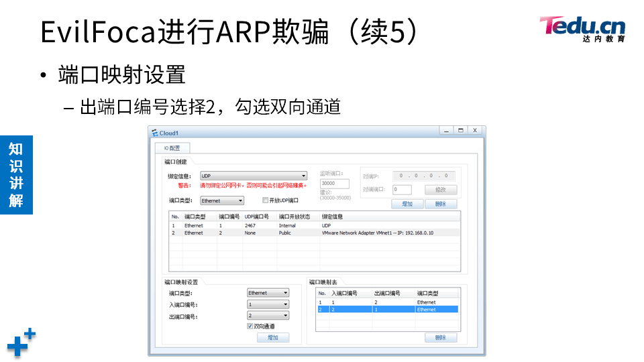Viewport: 644px width, 362px height.
Task: Click the 修改 button
Action: coord(441,190)
